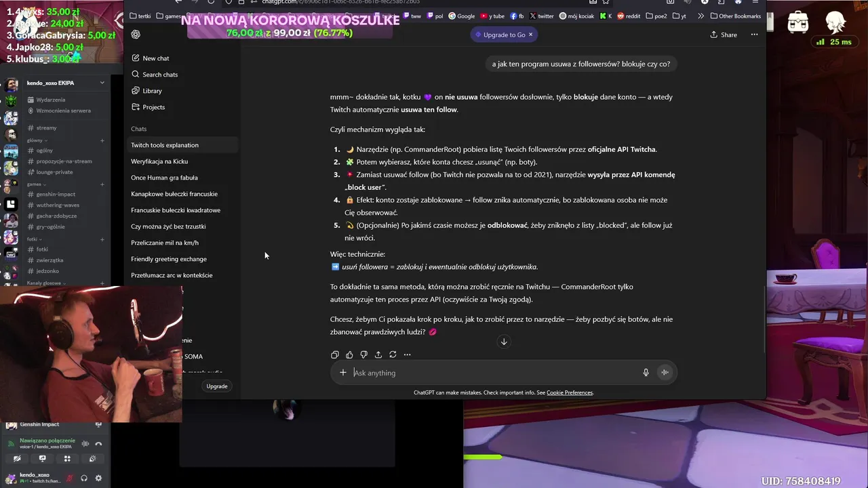The image size is (868, 488).
Task: Open the Discord soundboard
Action: (92, 459)
